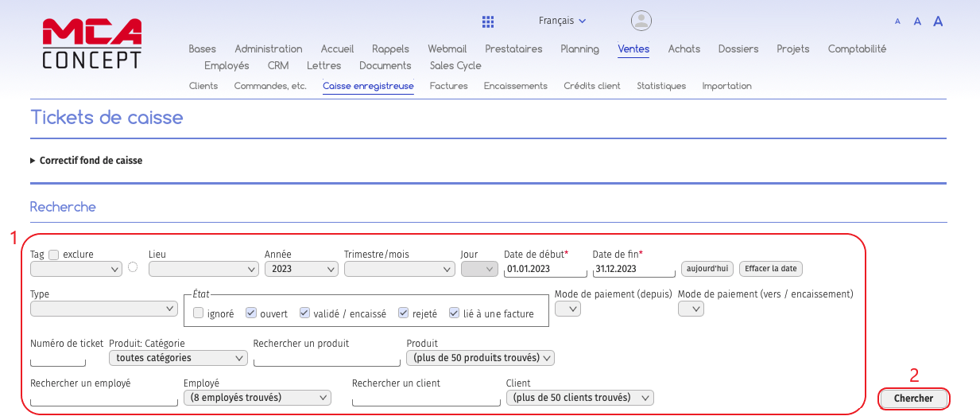
Task: Select the medium font size A
Action: coord(917,21)
